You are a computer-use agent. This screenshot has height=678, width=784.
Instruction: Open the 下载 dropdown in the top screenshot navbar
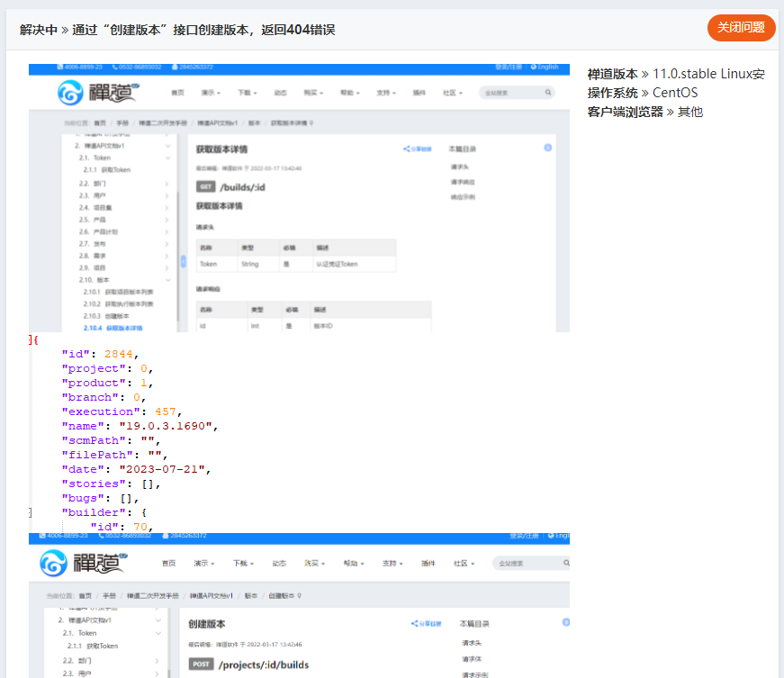(x=248, y=93)
